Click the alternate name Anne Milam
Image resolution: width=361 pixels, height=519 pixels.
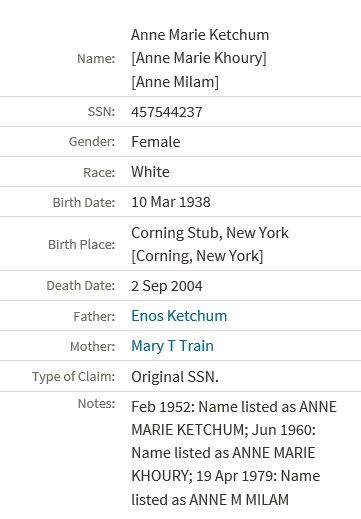pyautogui.click(x=175, y=82)
